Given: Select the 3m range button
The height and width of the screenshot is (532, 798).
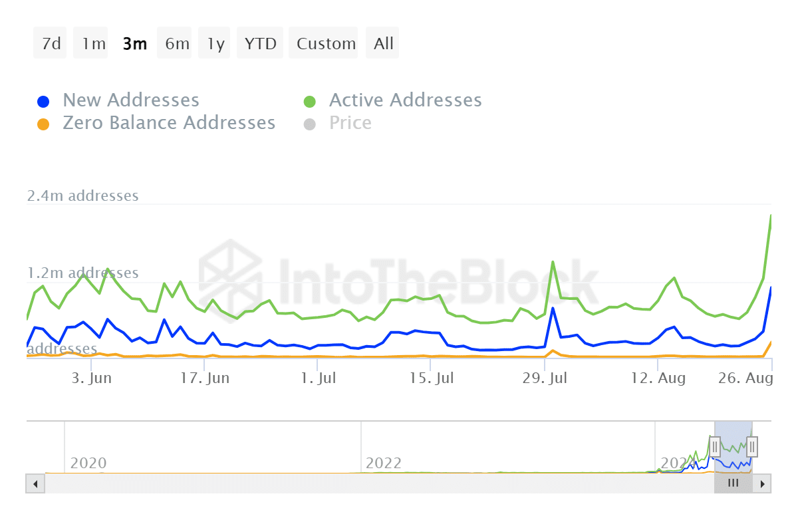Looking at the screenshot, I should tap(134, 44).
